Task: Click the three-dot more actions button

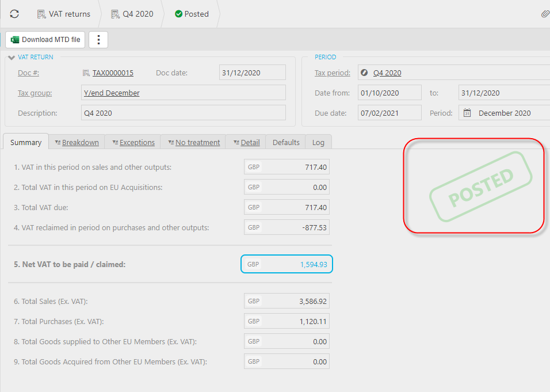Action: (98, 40)
